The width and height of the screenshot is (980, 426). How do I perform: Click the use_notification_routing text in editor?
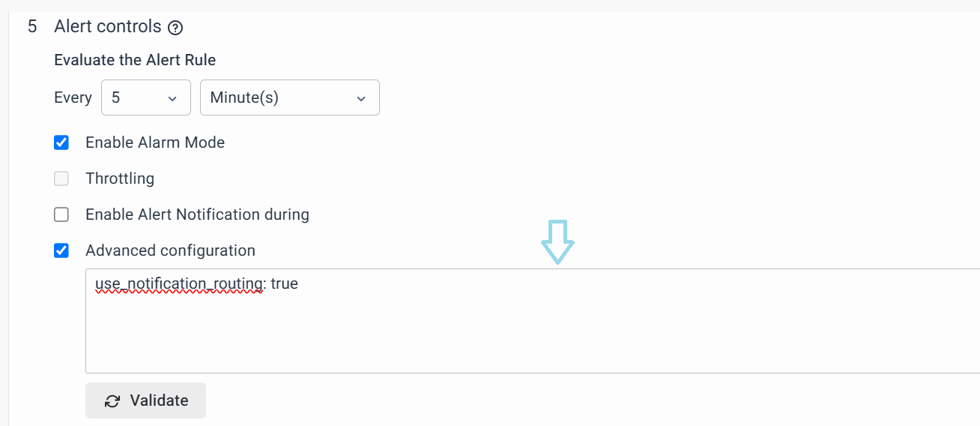[x=178, y=284]
